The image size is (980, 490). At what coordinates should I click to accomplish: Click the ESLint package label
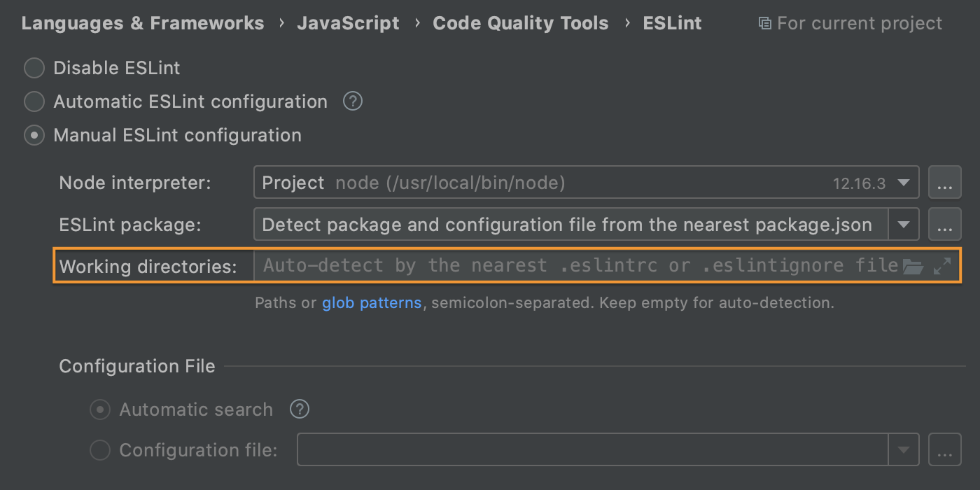point(130,225)
